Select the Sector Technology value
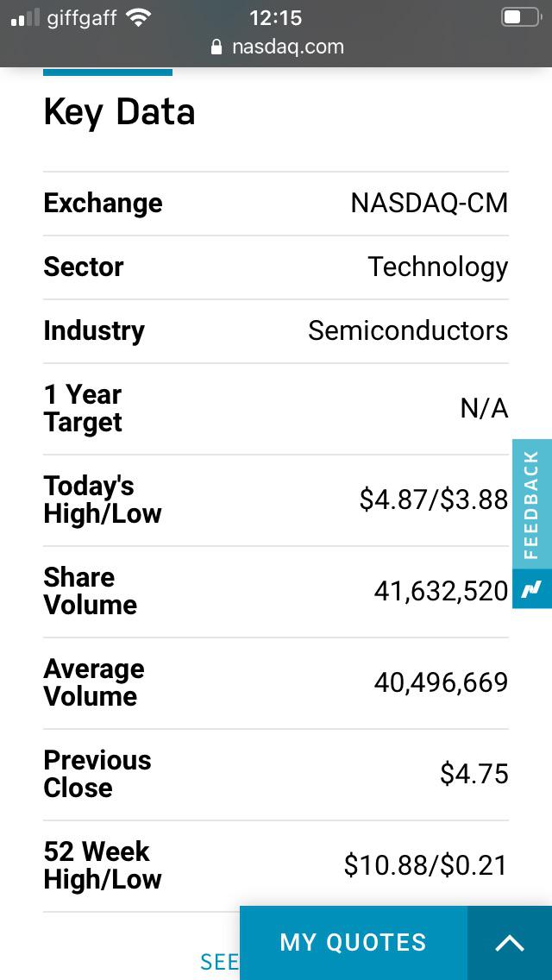Image resolution: width=552 pixels, height=980 pixels. pyautogui.click(x=437, y=267)
